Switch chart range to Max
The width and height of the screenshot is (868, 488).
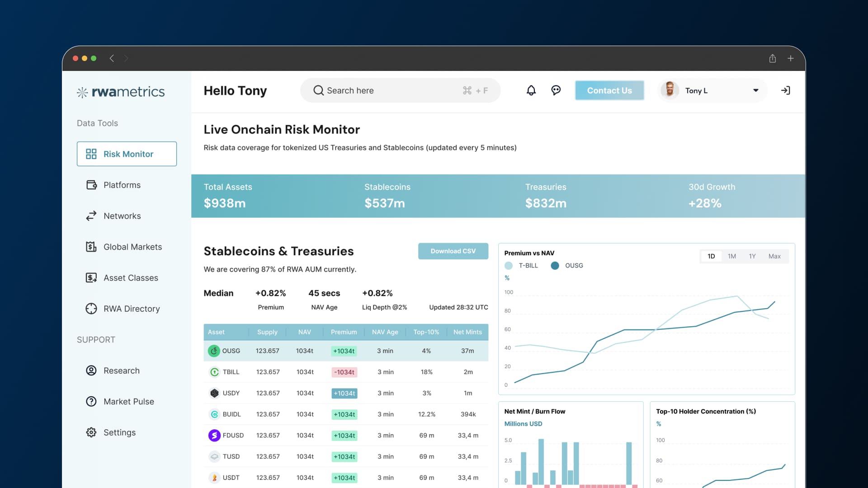(x=774, y=256)
